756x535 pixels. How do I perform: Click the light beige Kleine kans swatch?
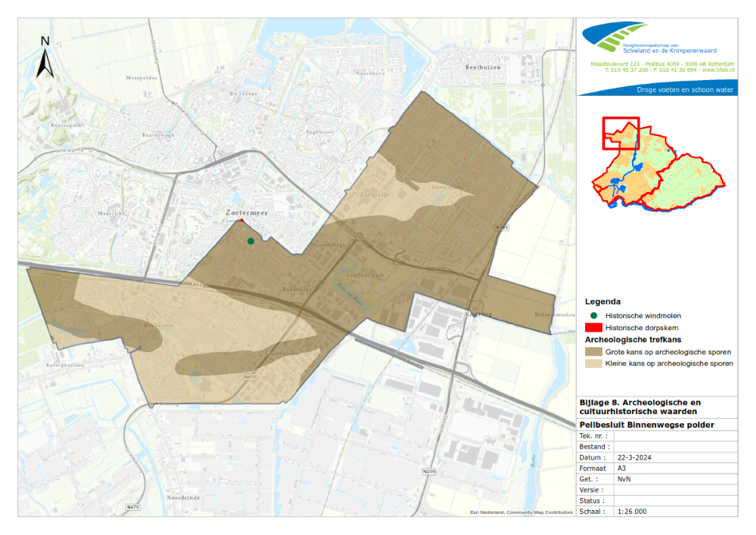pos(593,363)
